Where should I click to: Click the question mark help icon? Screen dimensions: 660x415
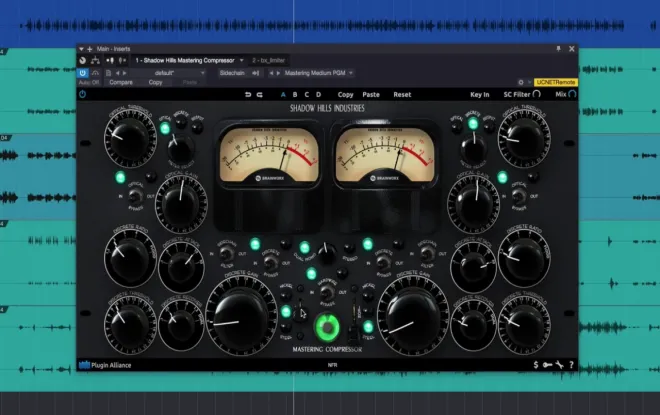[x=571, y=365]
